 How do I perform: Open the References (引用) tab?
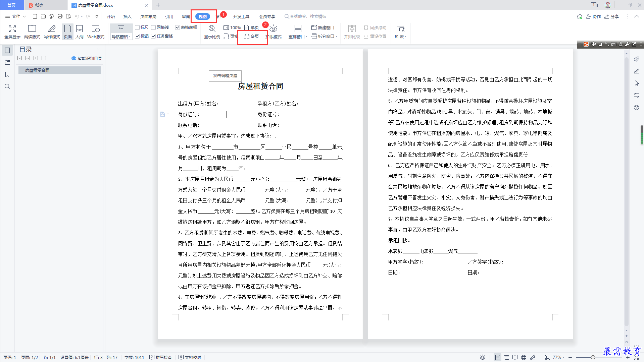tap(169, 16)
